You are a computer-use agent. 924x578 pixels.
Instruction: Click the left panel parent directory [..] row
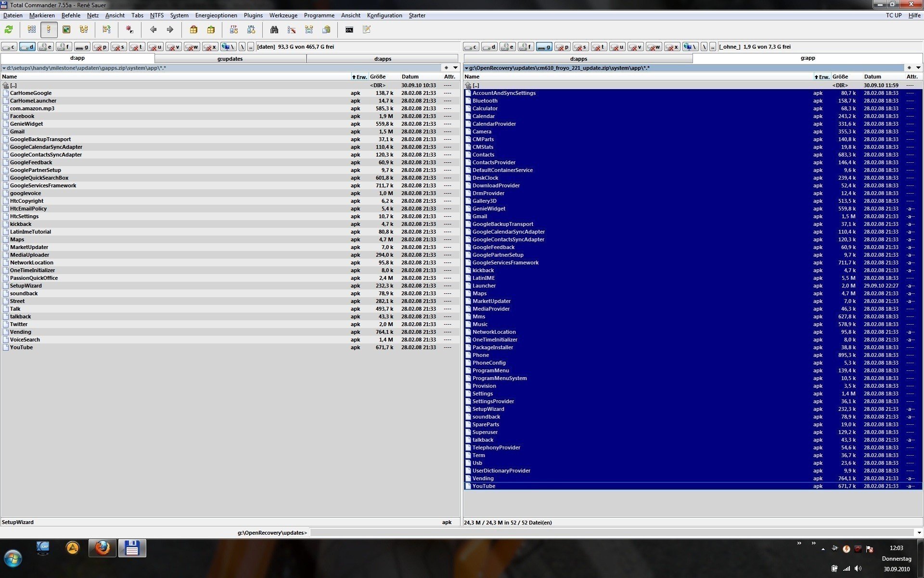click(230, 85)
